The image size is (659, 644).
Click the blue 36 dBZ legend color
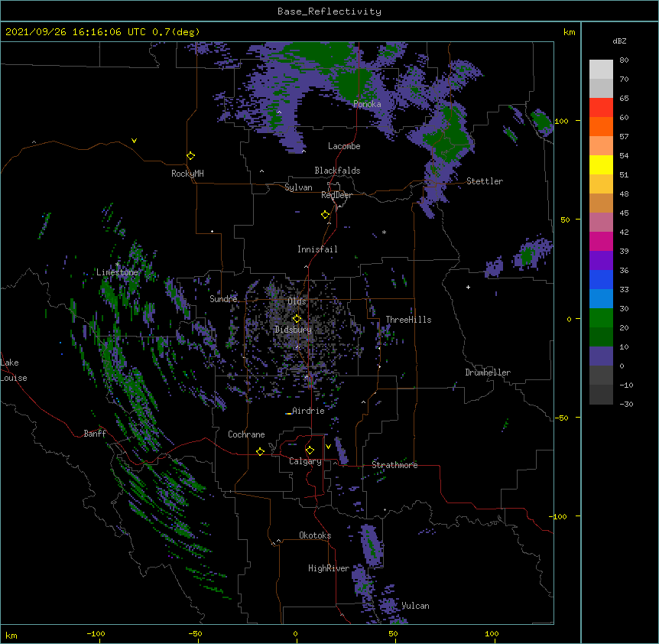click(601, 279)
